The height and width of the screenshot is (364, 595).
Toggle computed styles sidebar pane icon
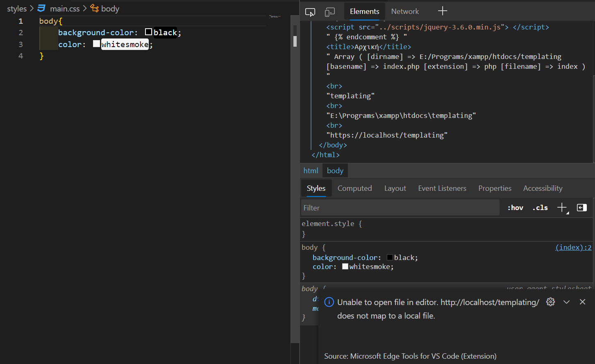[582, 208]
